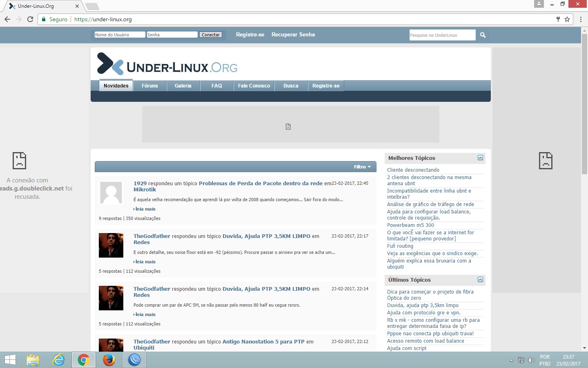
Task: Open the Registre-se navigation tab
Action: pyautogui.click(x=326, y=85)
